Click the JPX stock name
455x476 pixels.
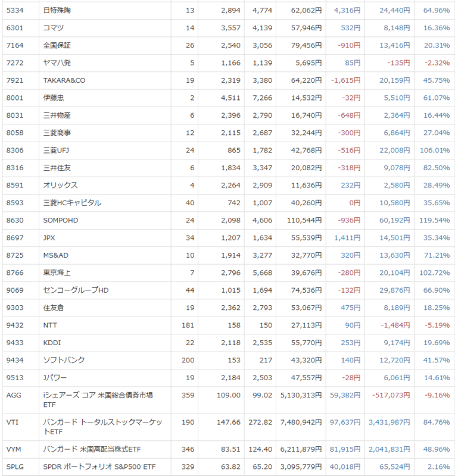tap(49, 237)
